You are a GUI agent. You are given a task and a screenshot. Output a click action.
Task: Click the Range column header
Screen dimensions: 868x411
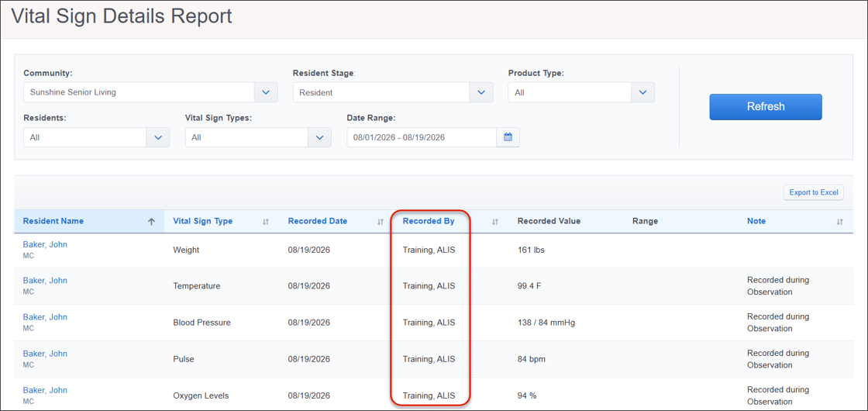(645, 221)
